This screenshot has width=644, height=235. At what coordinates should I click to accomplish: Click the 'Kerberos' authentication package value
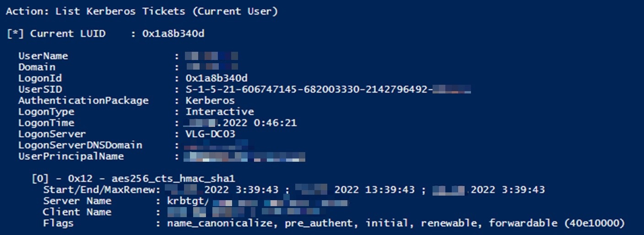210,100
